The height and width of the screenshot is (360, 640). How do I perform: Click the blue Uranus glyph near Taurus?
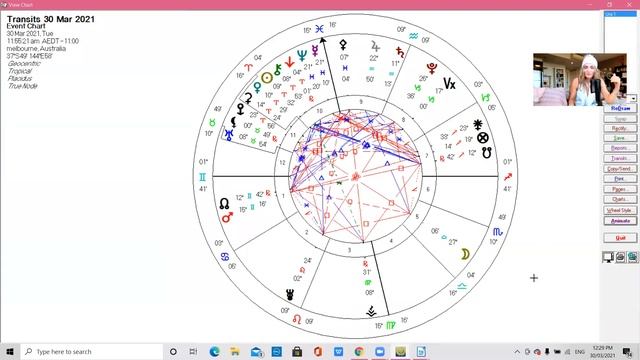pyautogui.click(x=229, y=135)
